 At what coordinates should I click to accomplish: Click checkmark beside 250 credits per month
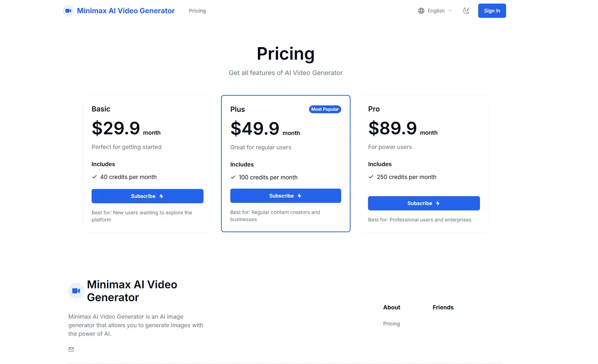pyautogui.click(x=371, y=177)
